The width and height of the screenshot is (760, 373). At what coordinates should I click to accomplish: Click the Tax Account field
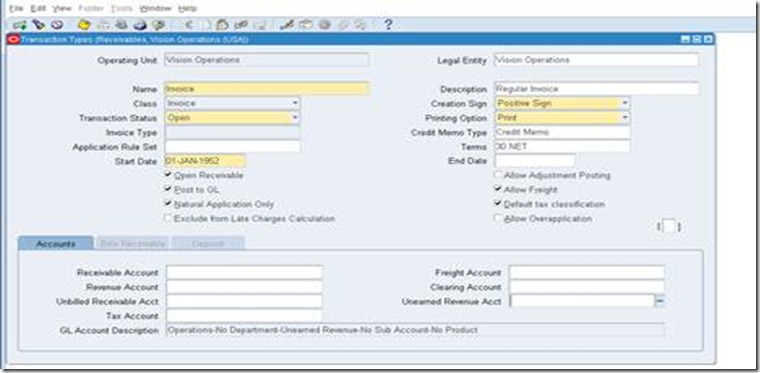click(244, 316)
